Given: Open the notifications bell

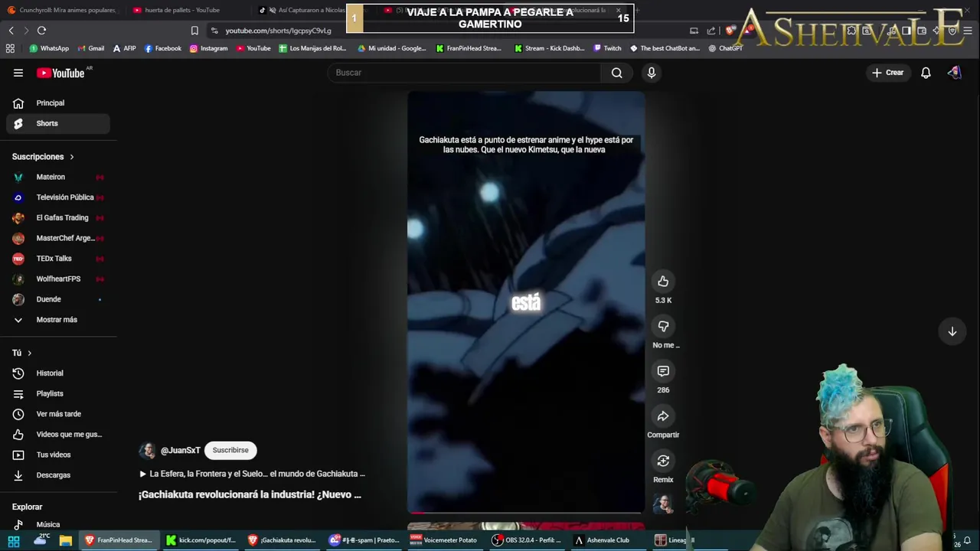Looking at the screenshot, I should pos(926,73).
